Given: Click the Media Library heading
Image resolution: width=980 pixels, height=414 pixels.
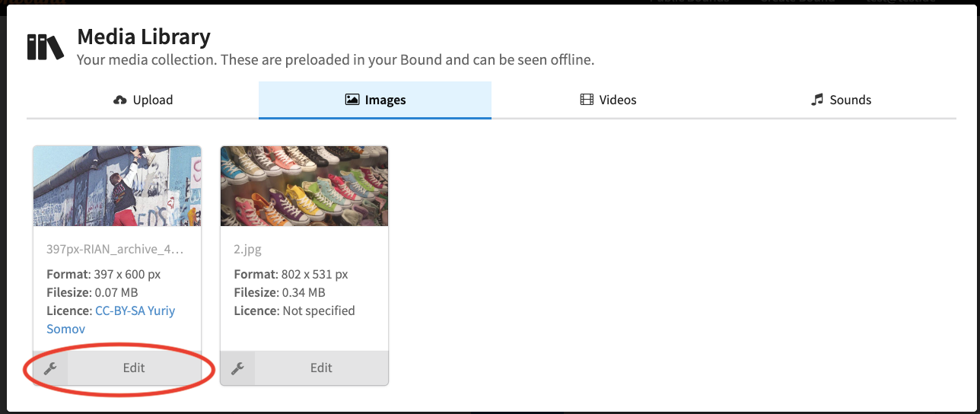Looking at the screenshot, I should click(144, 36).
